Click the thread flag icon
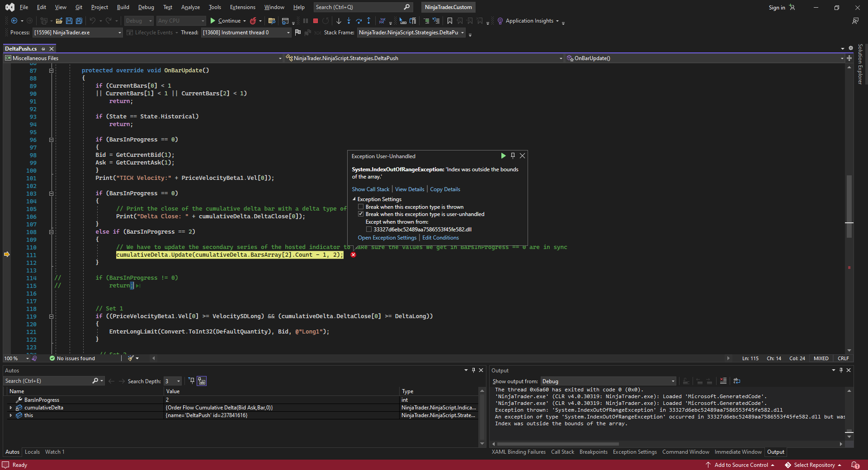 (x=297, y=33)
